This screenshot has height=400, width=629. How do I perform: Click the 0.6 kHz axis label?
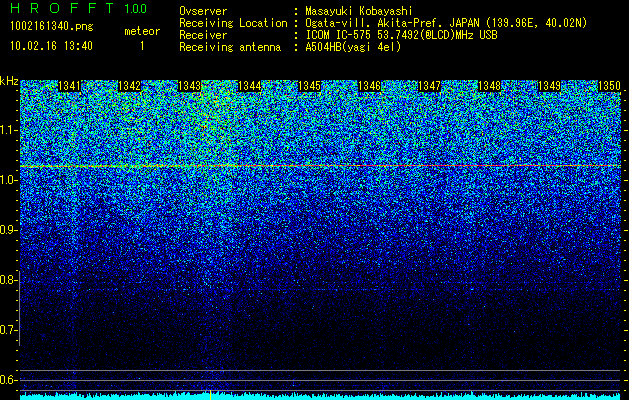tap(9, 380)
